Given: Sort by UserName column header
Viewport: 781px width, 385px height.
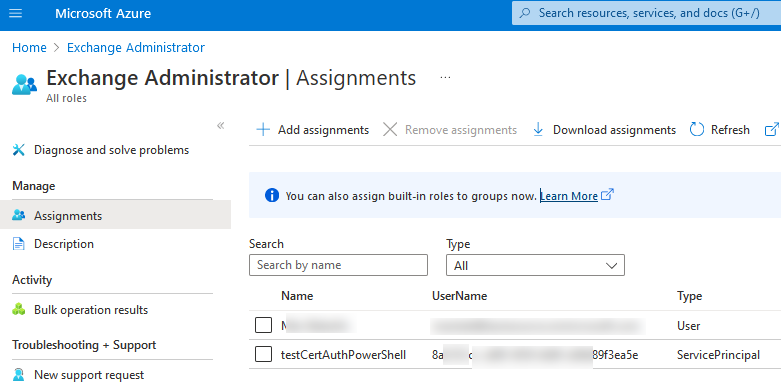Looking at the screenshot, I should tap(459, 296).
